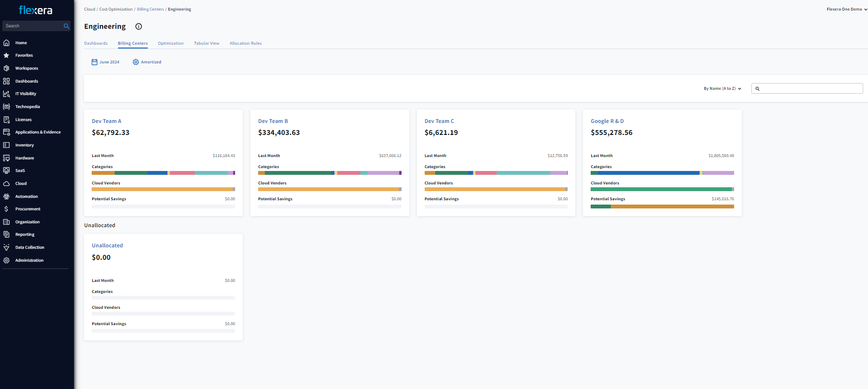
Task: Open the June 2024 date picker
Action: (106, 62)
